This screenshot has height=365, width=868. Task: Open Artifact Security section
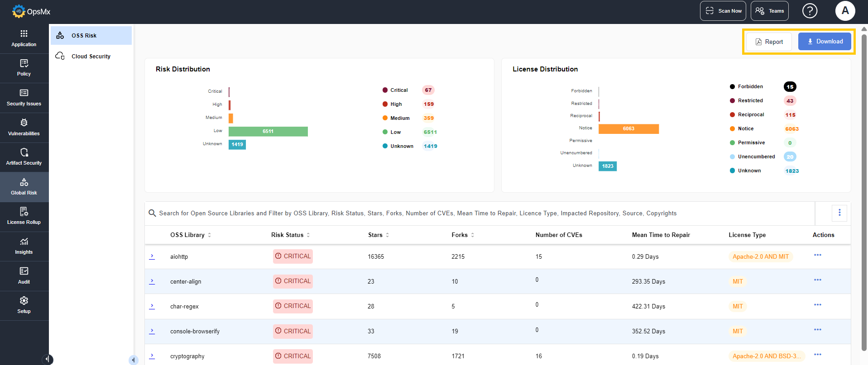pyautogui.click(x=24, y=157)
